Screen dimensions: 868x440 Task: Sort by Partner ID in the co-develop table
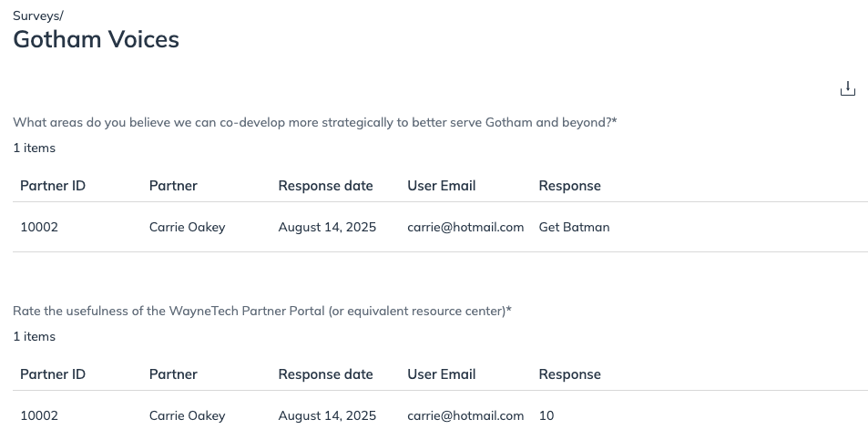pyautogui.click(x=53, y=186)
